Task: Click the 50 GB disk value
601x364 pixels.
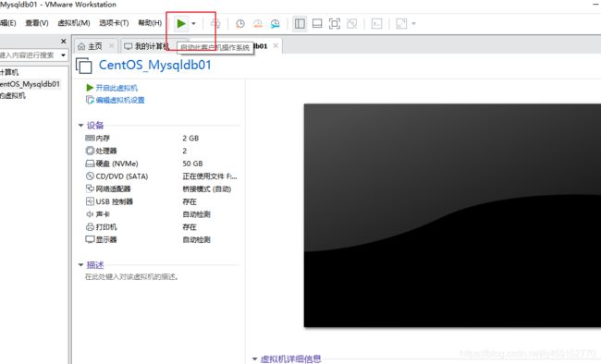Action: [x=192, y=164]
